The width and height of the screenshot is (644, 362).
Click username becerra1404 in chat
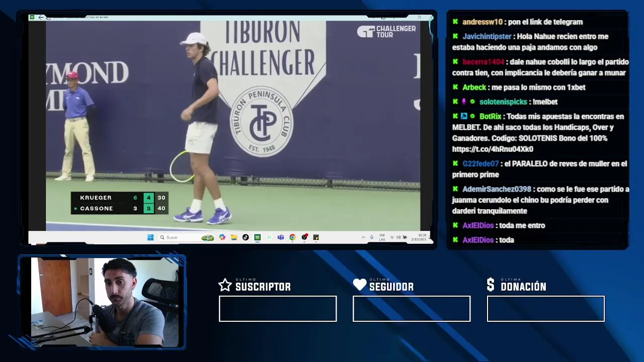[x=483, y=62]
